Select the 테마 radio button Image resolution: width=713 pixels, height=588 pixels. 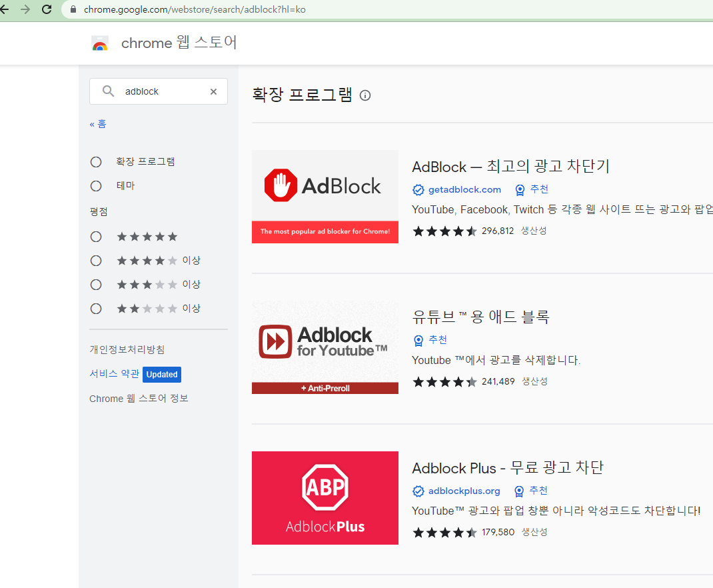point(96,186)
